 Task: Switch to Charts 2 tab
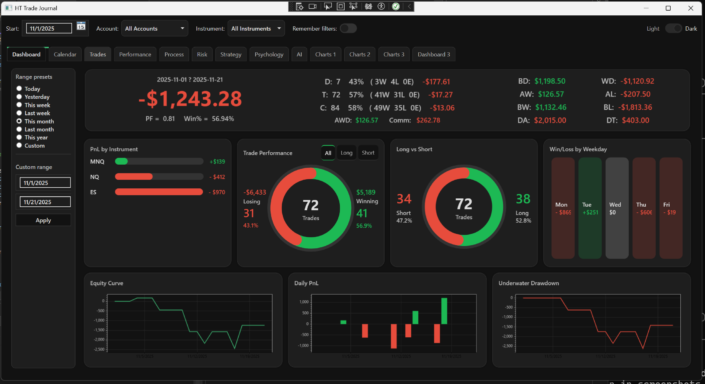[x=360, y=54]
